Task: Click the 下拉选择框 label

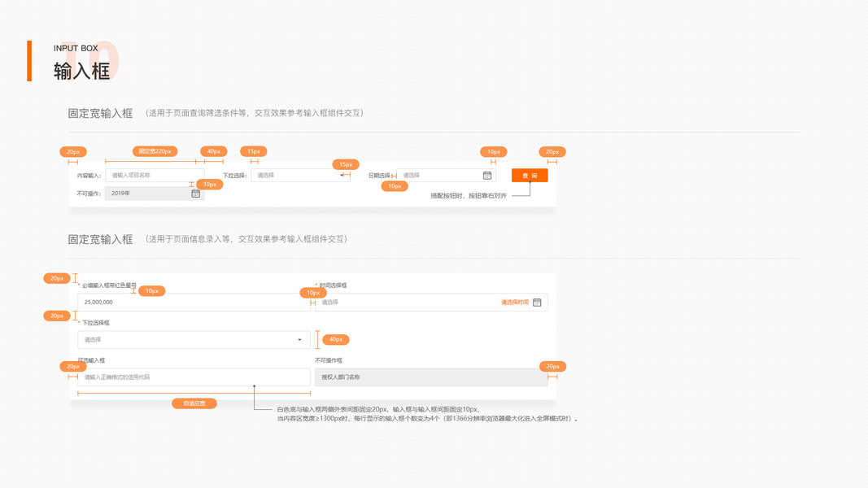Action: (x=96, y=323)
